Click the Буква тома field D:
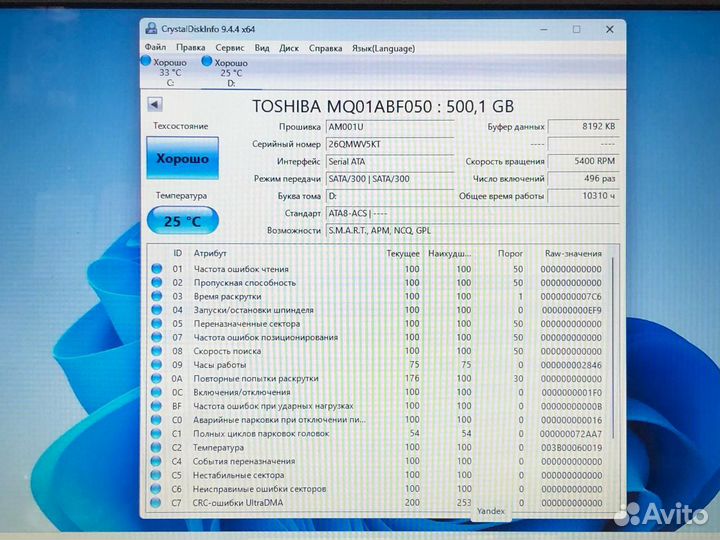 [x=390, y=196]
